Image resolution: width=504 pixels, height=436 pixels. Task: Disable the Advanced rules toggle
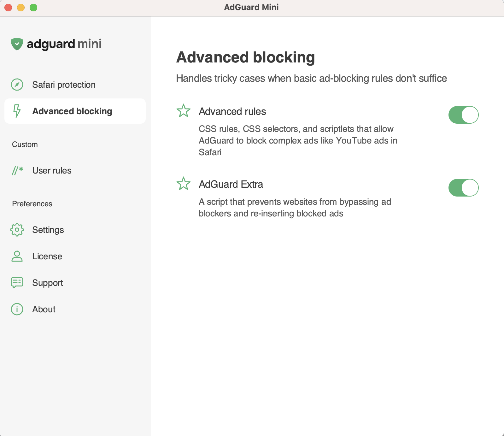pos(463,115)
